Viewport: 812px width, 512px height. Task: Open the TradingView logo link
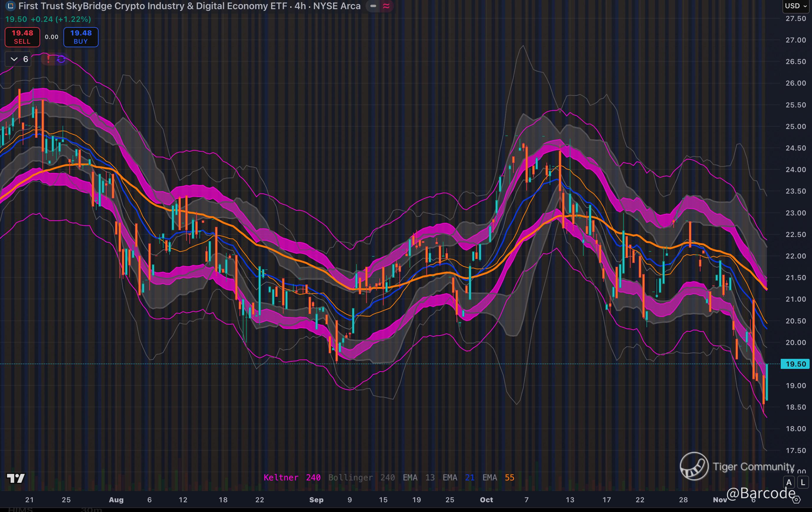(x=16, y=478)
